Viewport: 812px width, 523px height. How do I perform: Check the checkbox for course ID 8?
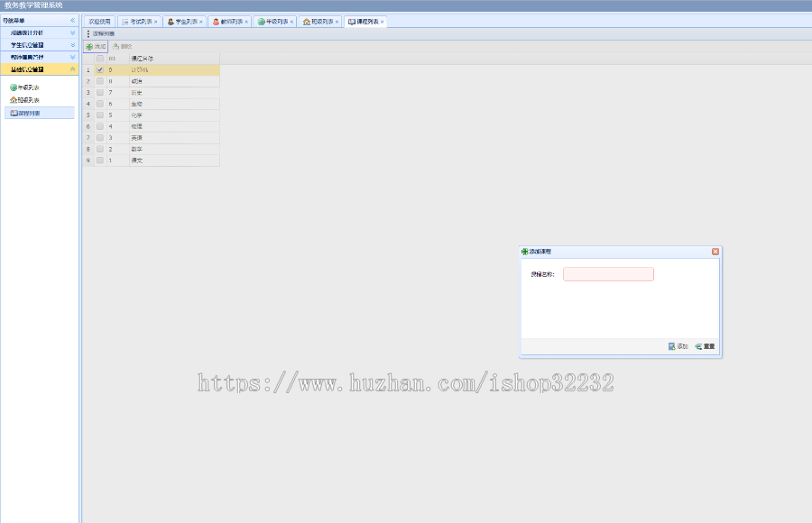[100, 81]
